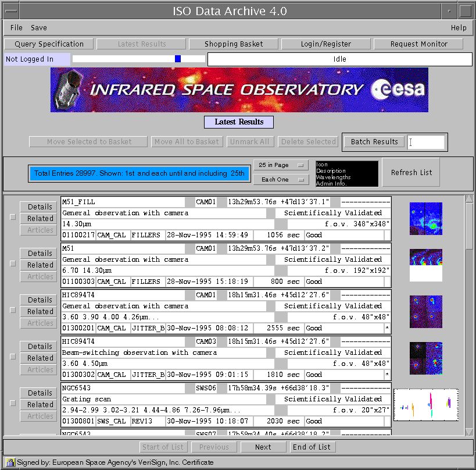Click the signed certificate lock icon
476x470 pixels.
10,462
